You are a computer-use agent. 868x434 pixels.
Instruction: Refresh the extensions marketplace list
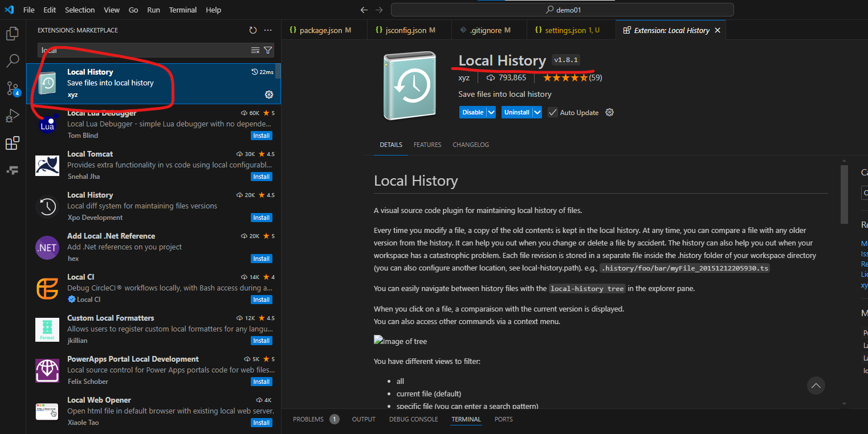click(x=253, y=30)
